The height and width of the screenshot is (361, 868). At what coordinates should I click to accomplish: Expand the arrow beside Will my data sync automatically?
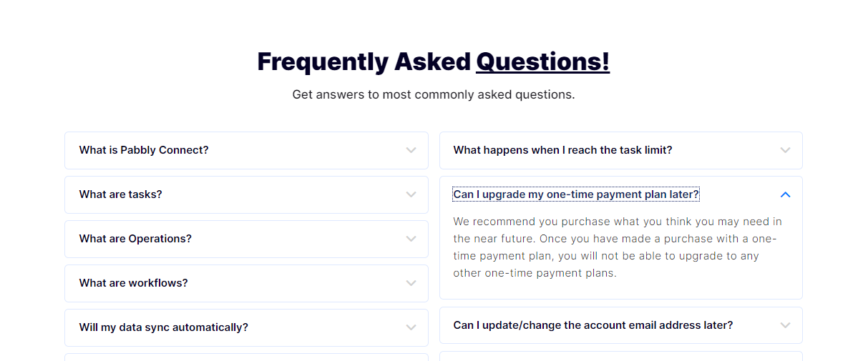[411, 327]
